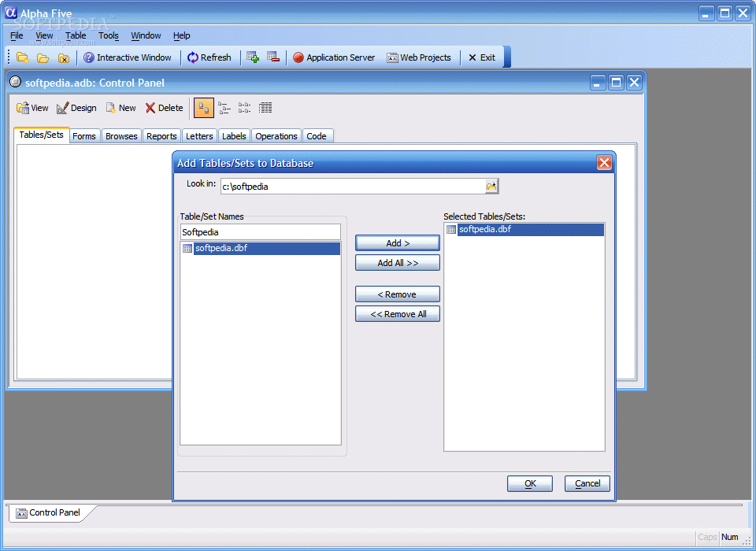Click the Add > button
The width and height of the screenshot is (756, 551).
[398, 243]
